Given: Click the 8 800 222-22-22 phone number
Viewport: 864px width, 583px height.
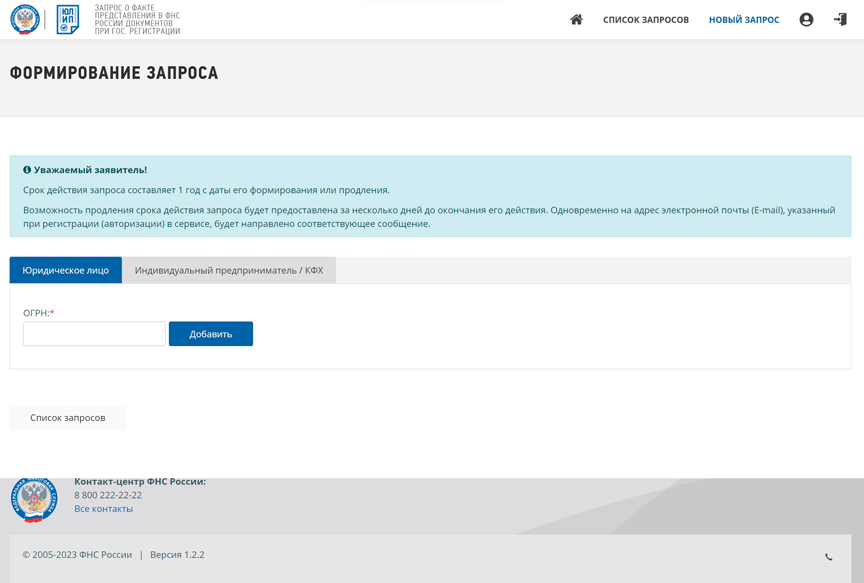Looking at the screenshot, I should coord(108,495).
